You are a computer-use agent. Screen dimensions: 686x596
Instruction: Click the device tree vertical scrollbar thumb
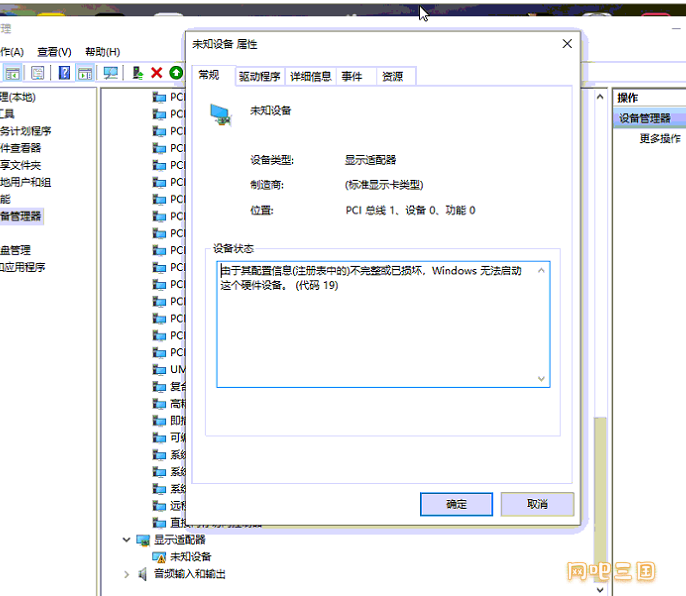click(600, 499)
